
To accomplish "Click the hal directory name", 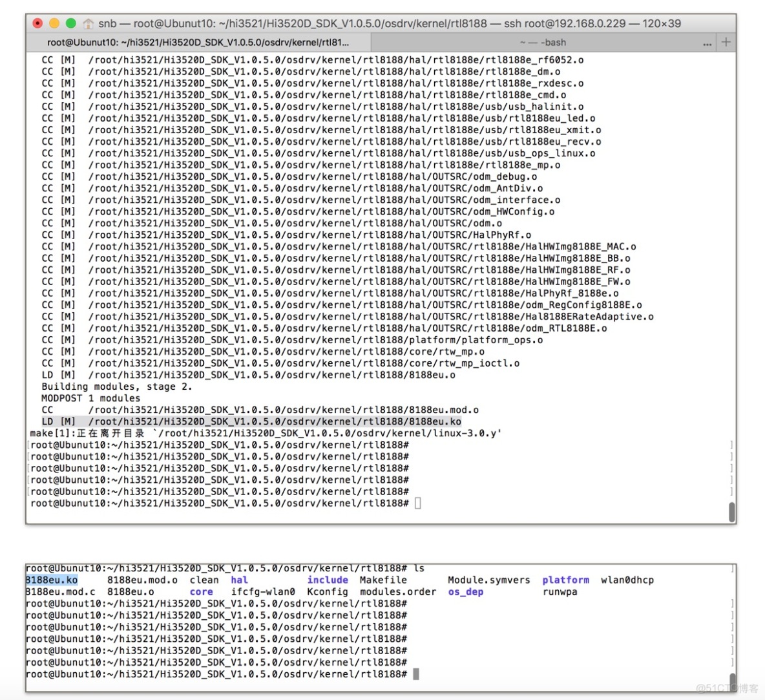I will click(x=240, y=580).
